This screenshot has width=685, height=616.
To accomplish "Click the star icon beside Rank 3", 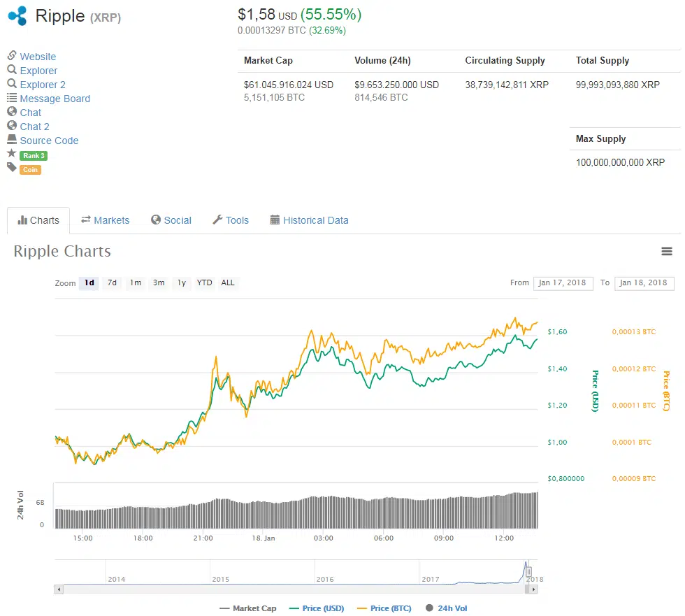I will 12,153.
